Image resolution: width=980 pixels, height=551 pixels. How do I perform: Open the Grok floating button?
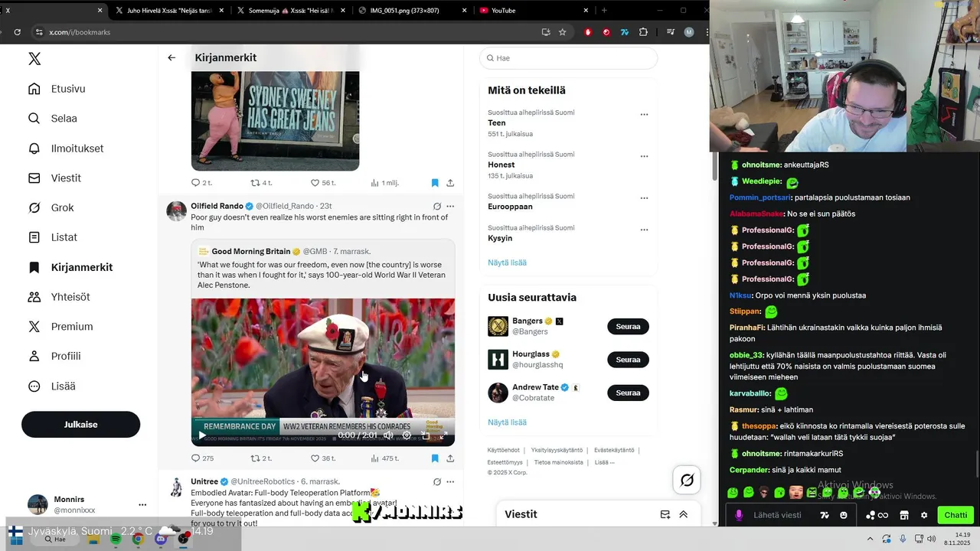click(687, 480)
